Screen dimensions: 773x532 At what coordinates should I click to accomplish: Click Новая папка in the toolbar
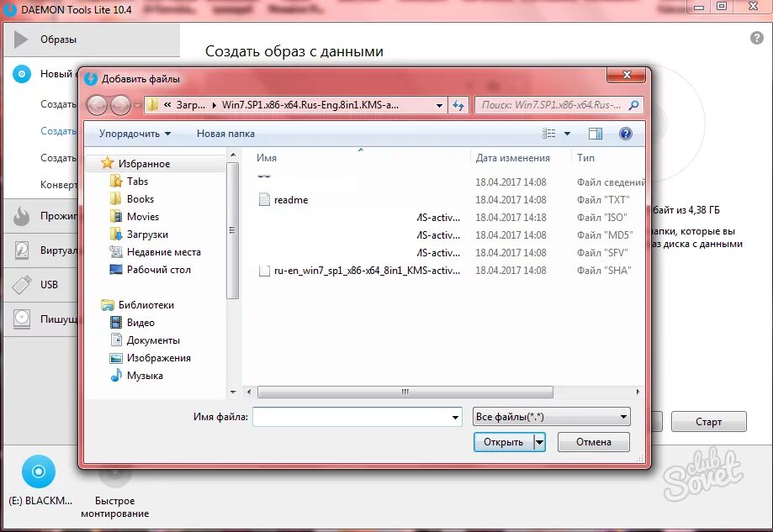225,134
